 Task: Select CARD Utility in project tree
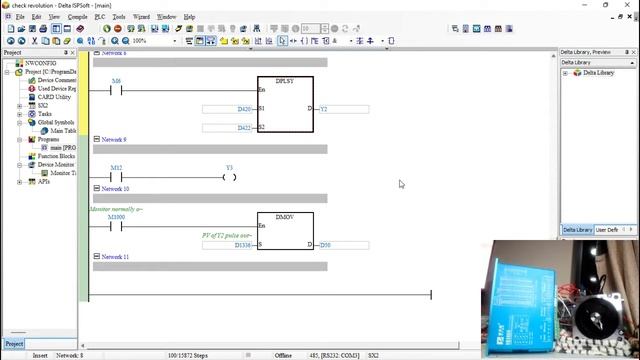tap(54, 97)
